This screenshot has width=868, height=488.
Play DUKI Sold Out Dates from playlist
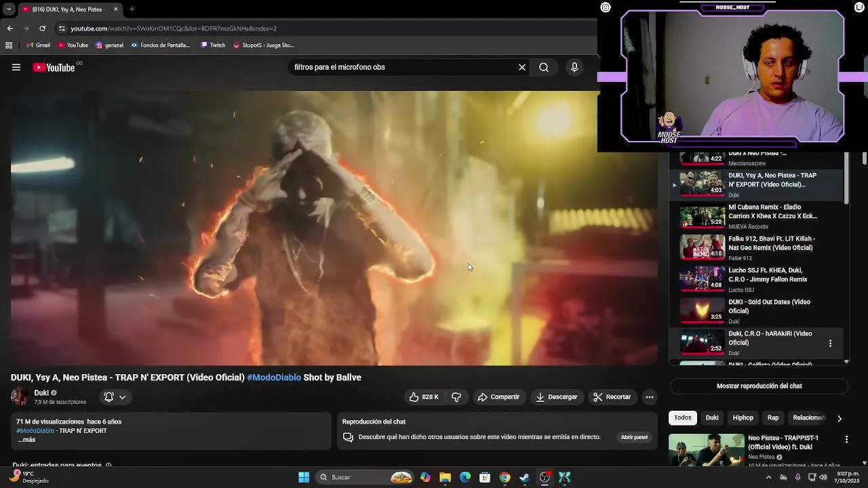756,311
